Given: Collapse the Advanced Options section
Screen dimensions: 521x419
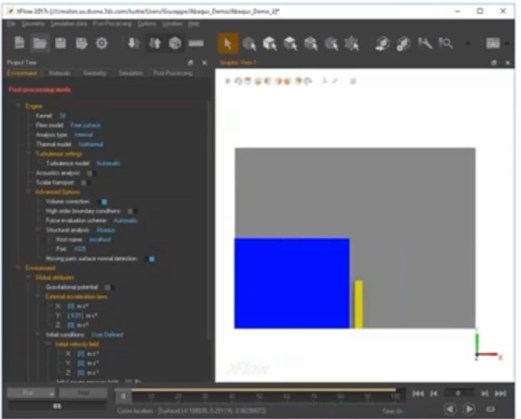Looking at the screenshot, I should [x=28, y=192].
